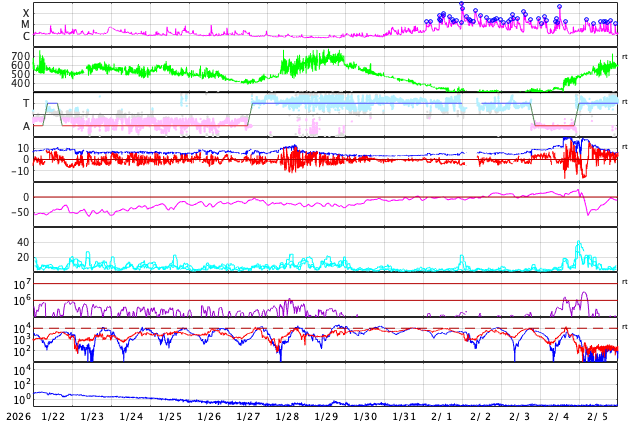This screenshot has height=424, width=634.
Task: Click the rt label beside red-blue field panel
Action: (625, 147)
